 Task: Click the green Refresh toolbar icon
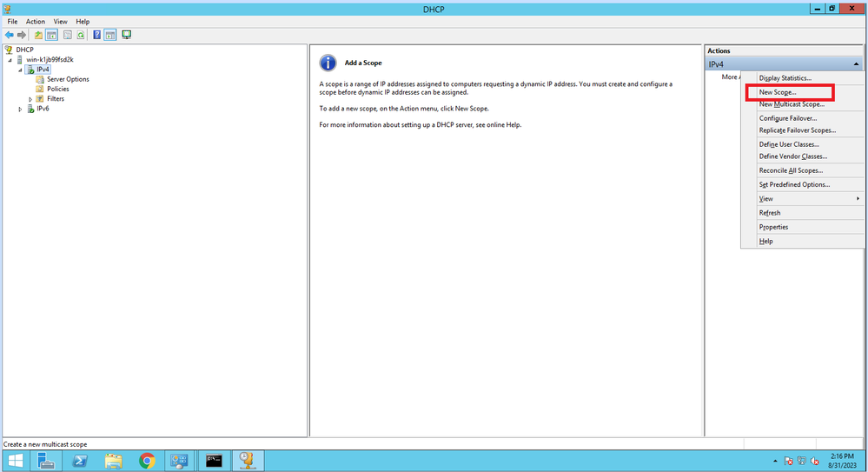81,35
